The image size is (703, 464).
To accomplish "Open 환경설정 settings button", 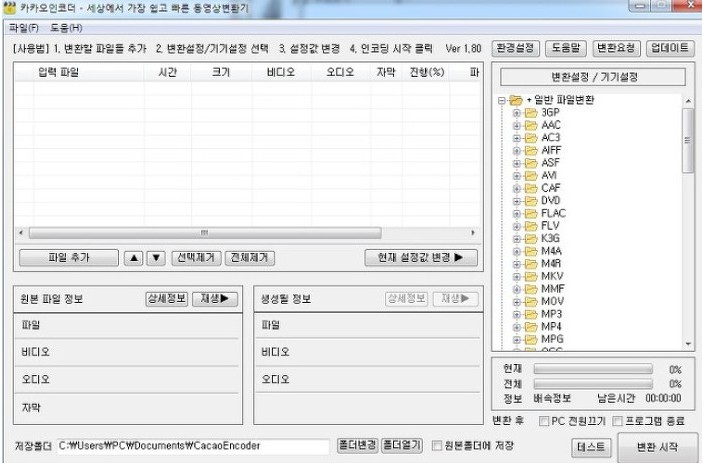I will (516, 48).
